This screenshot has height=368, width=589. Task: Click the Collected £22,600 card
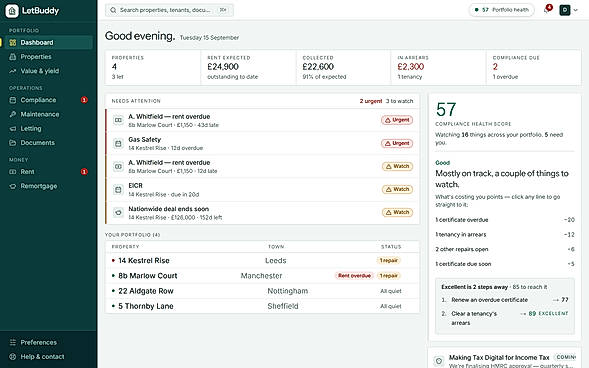pyautogui.click(x=343, y=68)
